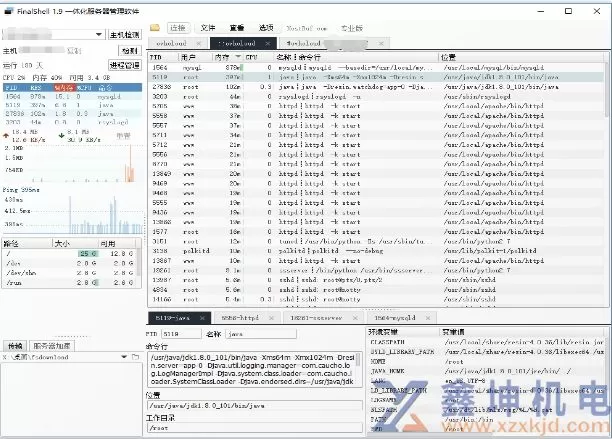Click the 名称|命令行 column header
Viewport: 612px width, 439px height.
pos(356,57)
